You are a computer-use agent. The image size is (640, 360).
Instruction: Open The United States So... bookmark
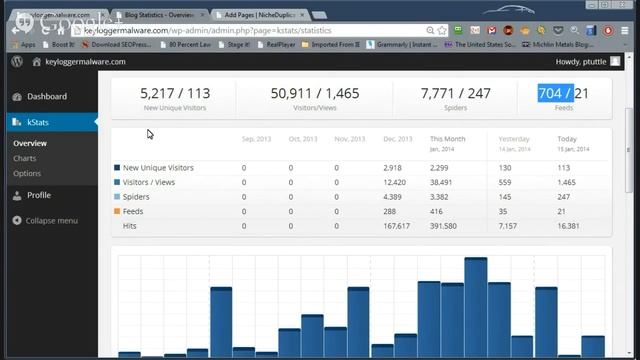480,44
